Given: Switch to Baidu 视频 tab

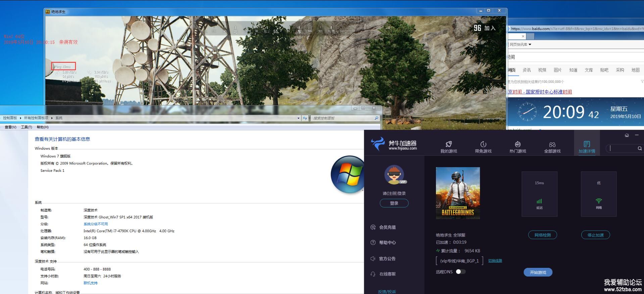Looking at the screenshot, I should pyautogui.click(x=542, y=70).
